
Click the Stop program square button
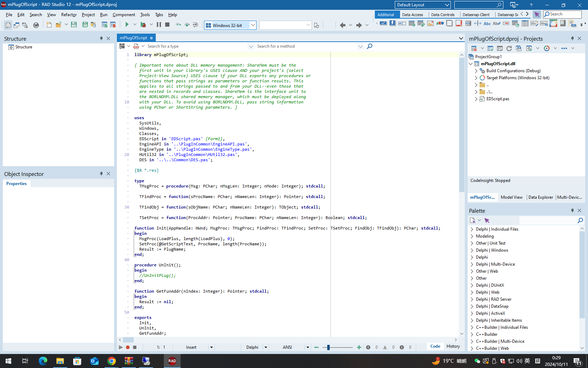pyautogui.click(x=167, y=25)
